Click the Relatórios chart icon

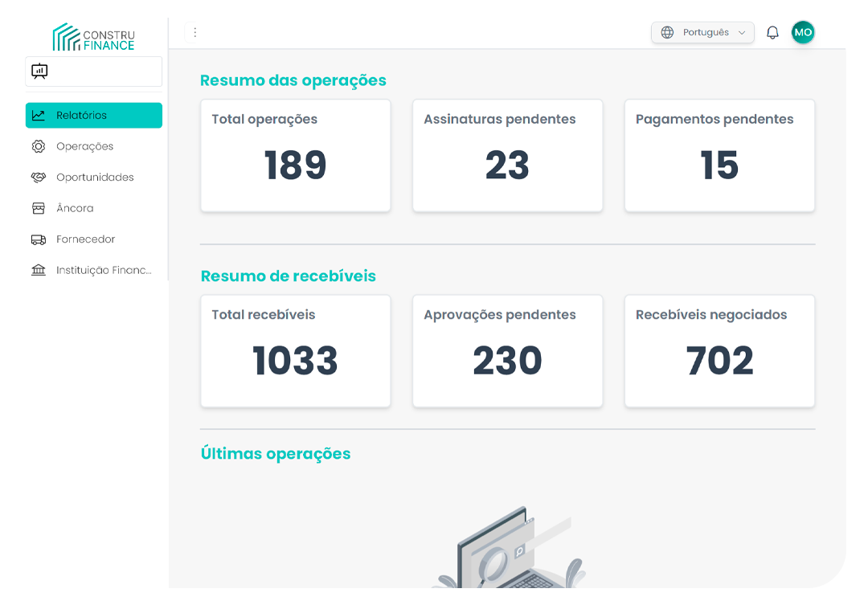[x=39, y=116]
